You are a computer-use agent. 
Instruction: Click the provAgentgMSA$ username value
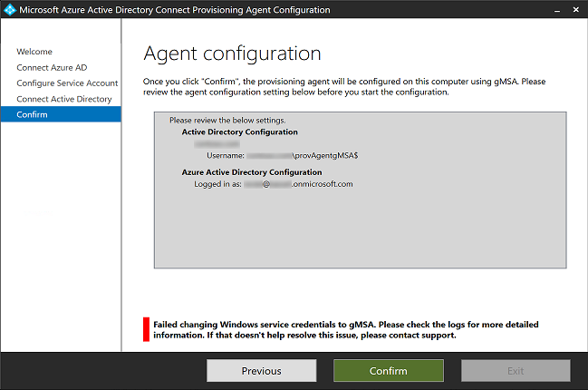(x=303, y=155)
